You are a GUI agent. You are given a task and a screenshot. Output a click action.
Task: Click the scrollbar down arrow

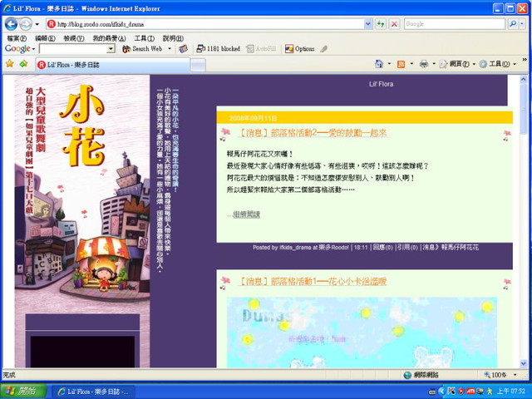tap(524, 363)
